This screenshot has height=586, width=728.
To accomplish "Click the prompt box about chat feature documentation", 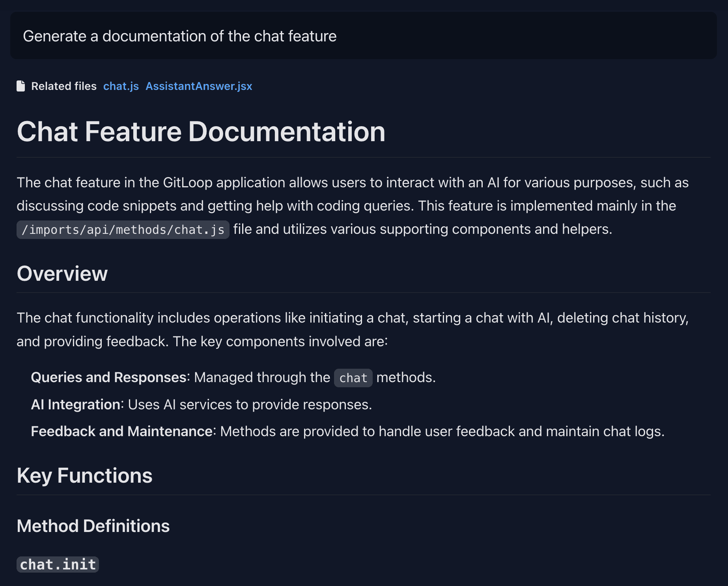I will [x=363, y=36].
